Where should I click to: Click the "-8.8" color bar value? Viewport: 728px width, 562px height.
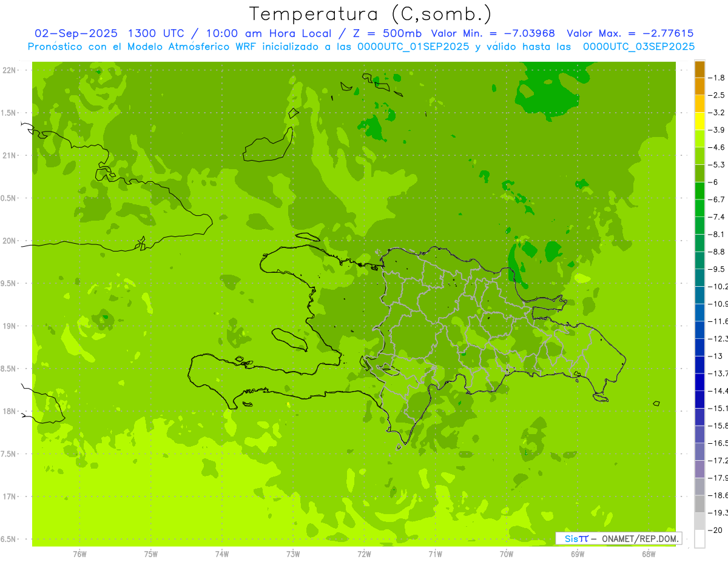(x=716, y=252)
